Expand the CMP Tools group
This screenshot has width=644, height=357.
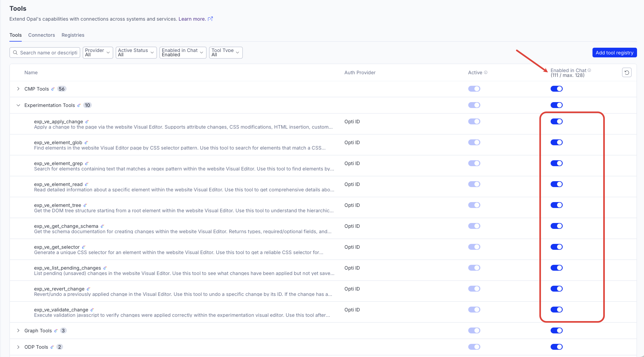[18, 89]
